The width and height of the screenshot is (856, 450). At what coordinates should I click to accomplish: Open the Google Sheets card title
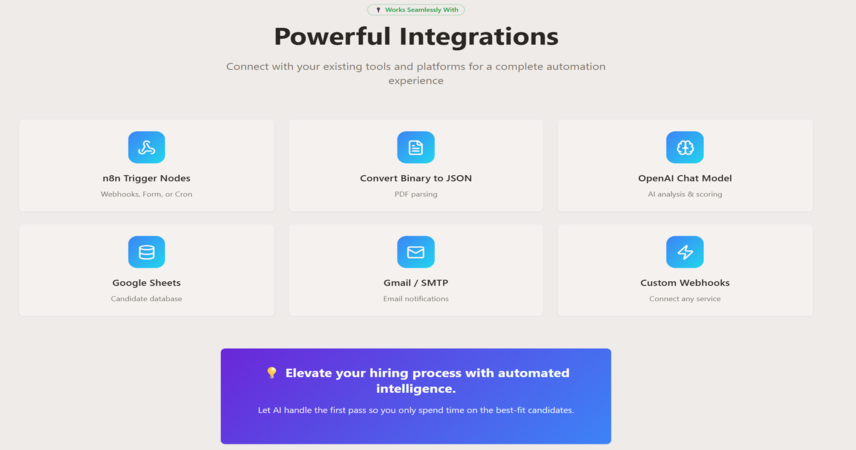pos(146,283)
